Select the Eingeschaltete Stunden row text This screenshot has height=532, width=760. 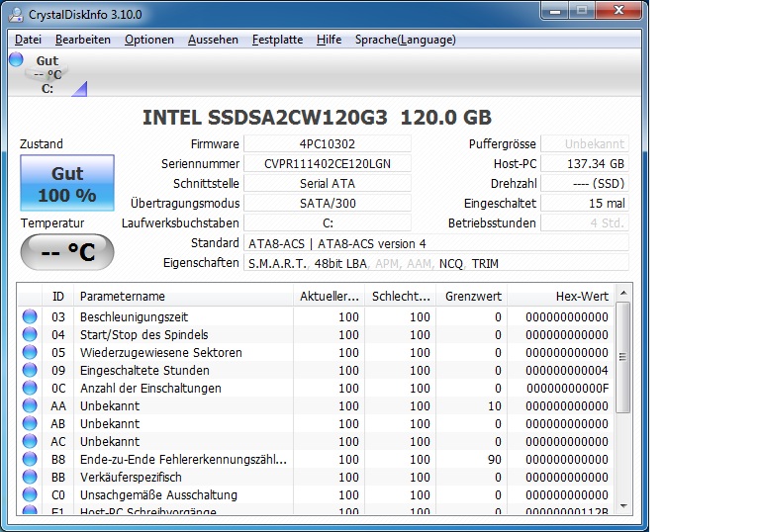(144, 371)
